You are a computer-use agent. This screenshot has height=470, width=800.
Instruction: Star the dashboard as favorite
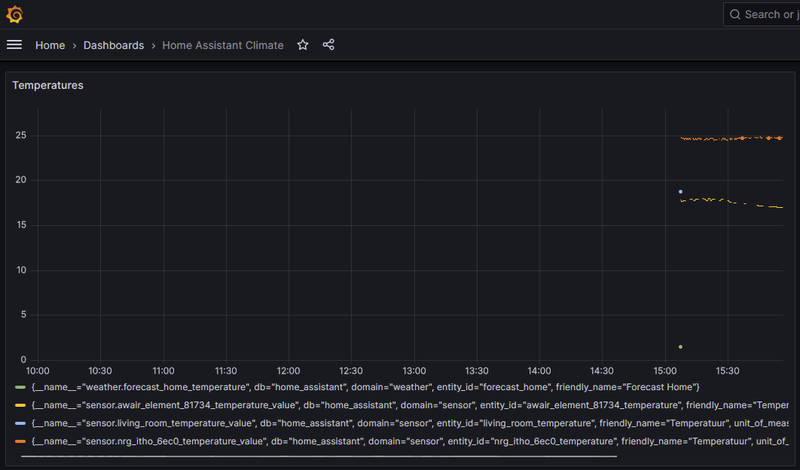[303, 45]
